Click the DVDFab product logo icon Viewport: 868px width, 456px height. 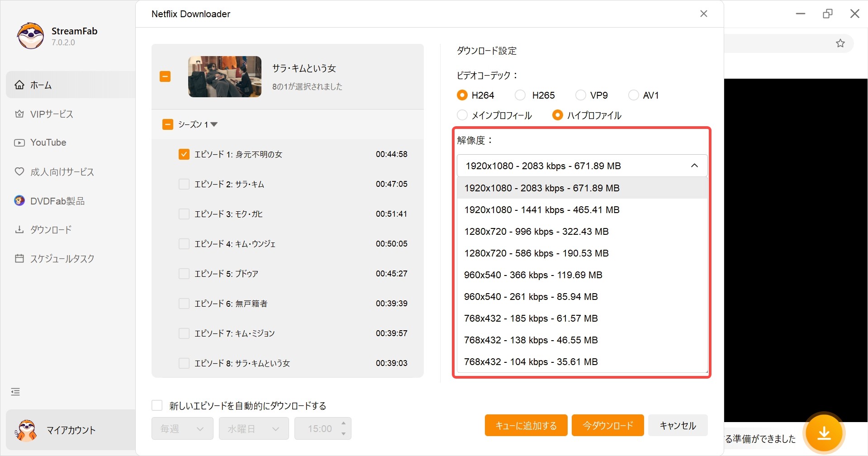tap(19, 200)
